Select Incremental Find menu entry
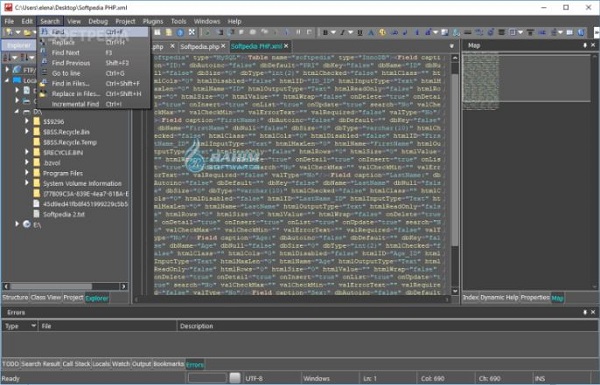 (x=93, y=104)
